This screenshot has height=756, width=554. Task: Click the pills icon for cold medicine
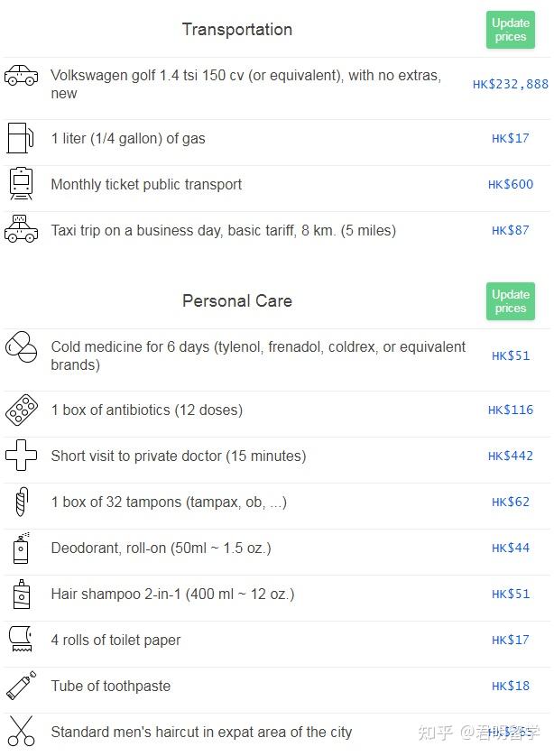[22, 347]
